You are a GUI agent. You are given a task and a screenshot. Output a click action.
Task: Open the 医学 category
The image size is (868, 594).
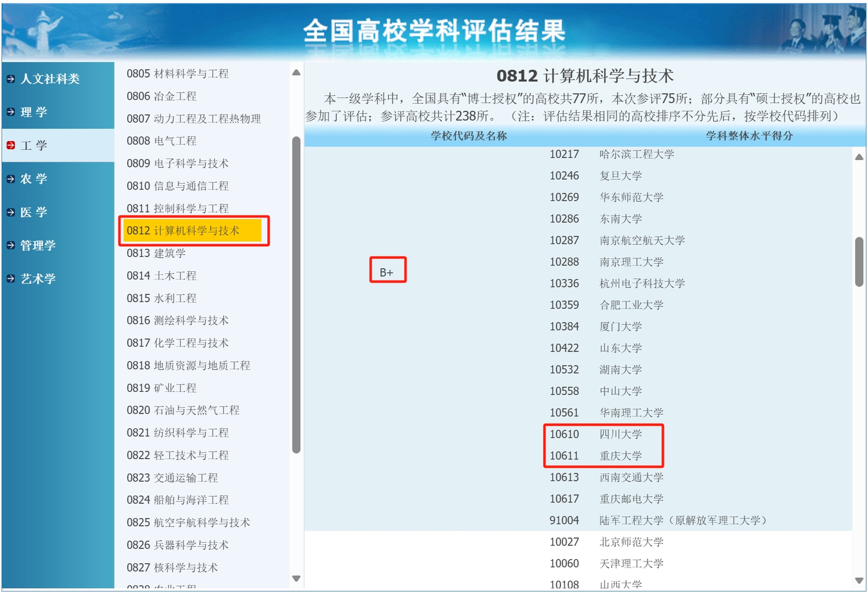34,212
